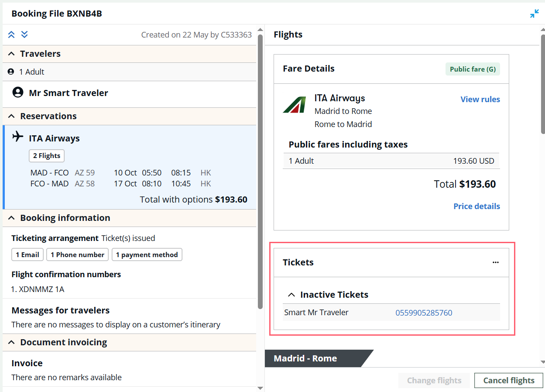Click the ITA Airways reservation heading
Viewport: 545px width, 392px height.
[x=54, y=138]
